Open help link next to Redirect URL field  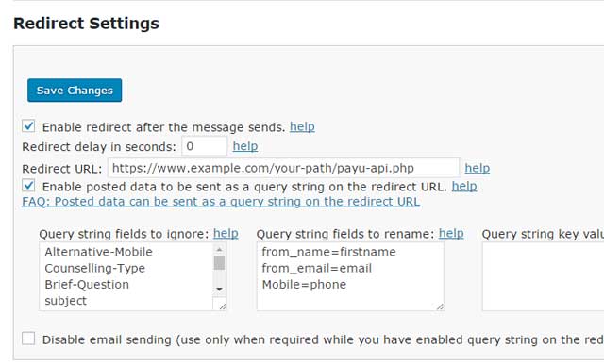coord(478,168)
